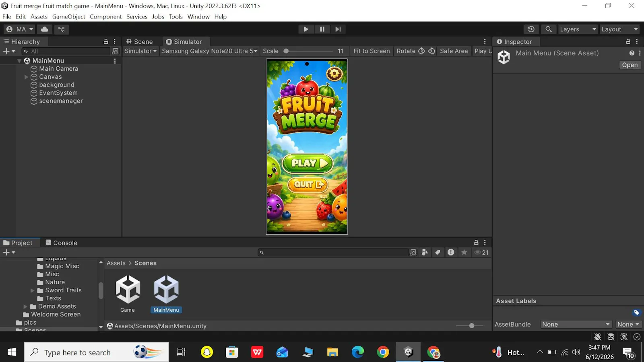Open the Hierarchy panel kebab menu
Viewport: 644px width, 362px height.
[x=115, y=41]
